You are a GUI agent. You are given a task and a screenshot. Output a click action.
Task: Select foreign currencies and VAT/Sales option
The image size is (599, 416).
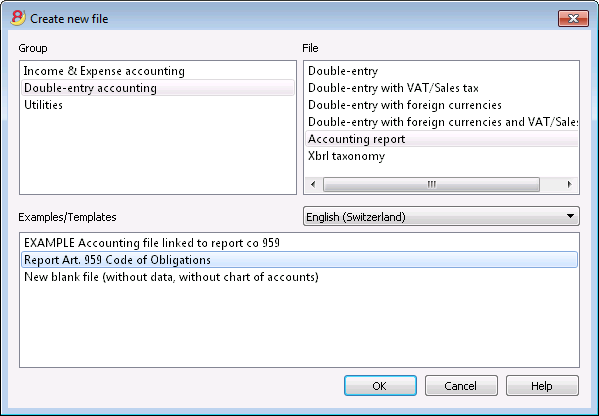tap(442, 122)
